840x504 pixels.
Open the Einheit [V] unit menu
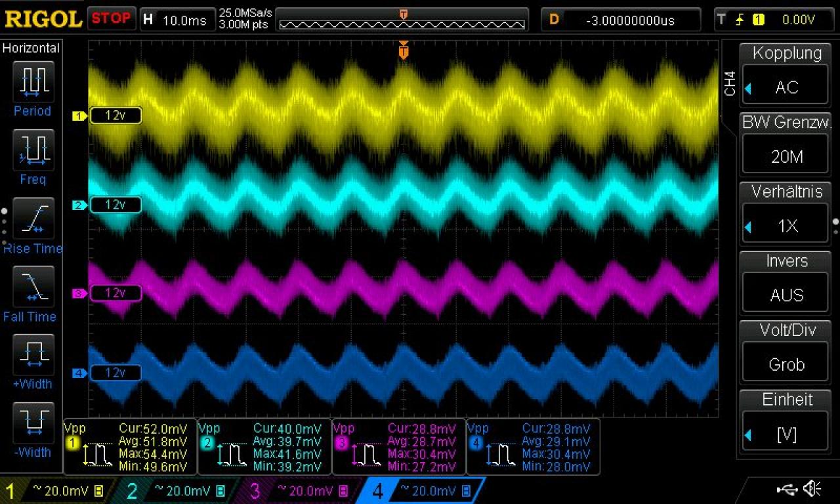click(x=786, y=422)
